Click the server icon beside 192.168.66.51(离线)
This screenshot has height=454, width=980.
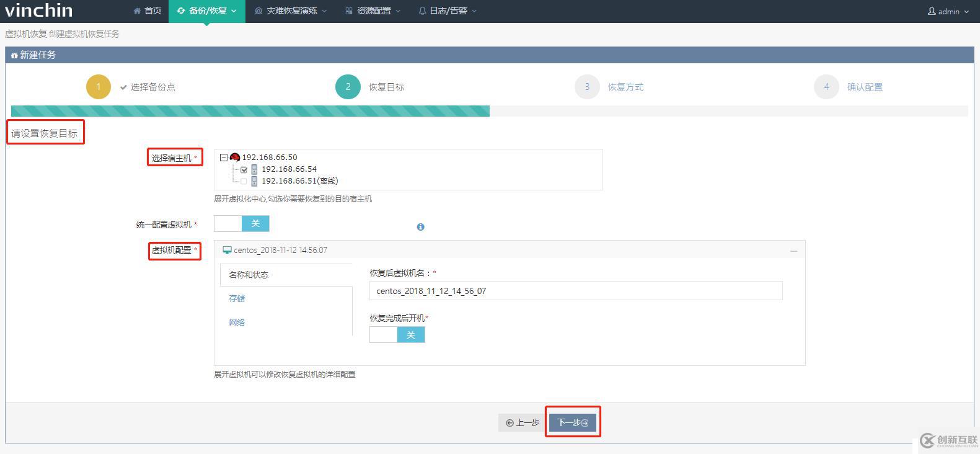click(x=254, y=181)
